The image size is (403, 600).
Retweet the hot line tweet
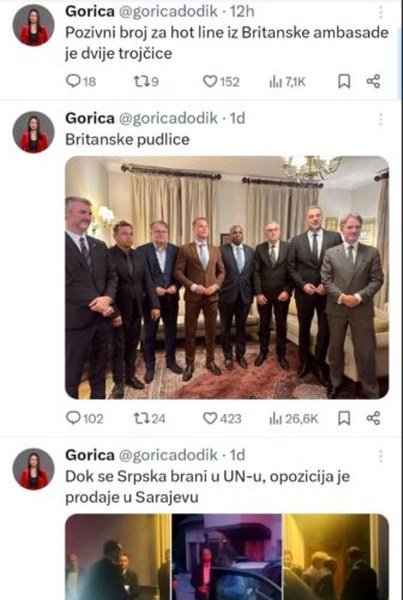click(x=146, y=82)
